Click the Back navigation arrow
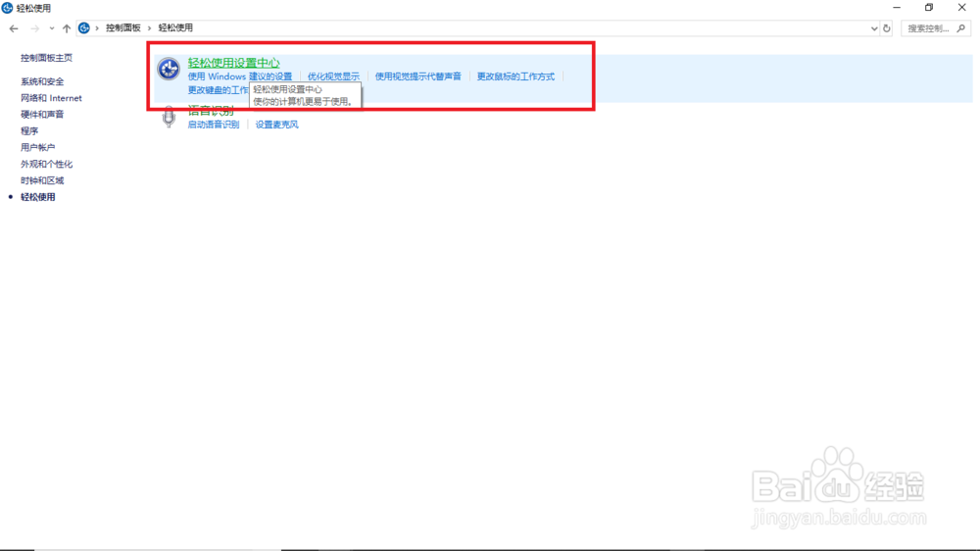This screenshot has height=551, width=980. [14, 28]
